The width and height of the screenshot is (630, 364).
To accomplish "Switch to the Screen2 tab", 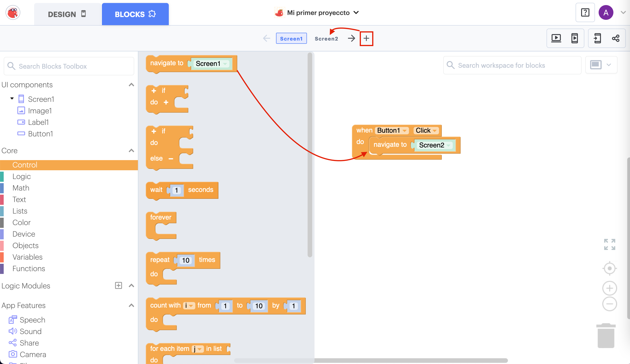I will click(326, 39).
